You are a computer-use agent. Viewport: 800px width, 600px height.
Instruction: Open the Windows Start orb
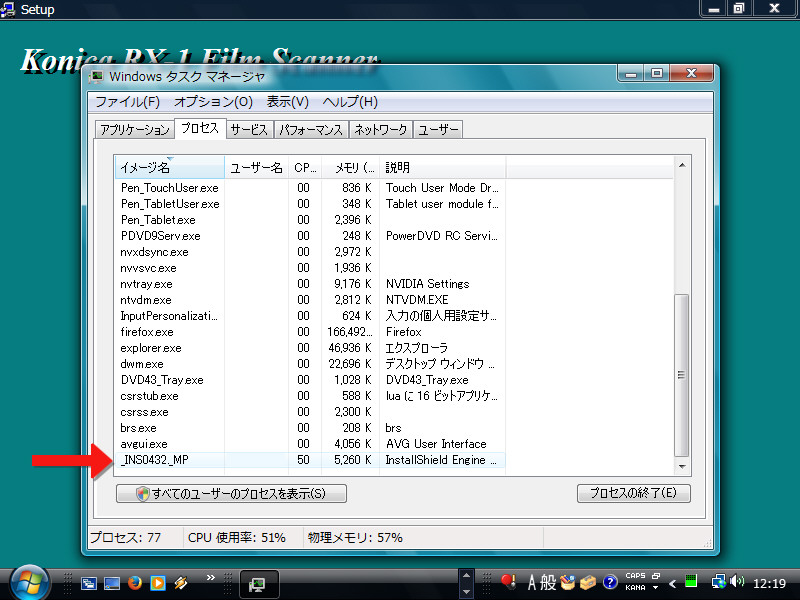click(x=27, y=581)
